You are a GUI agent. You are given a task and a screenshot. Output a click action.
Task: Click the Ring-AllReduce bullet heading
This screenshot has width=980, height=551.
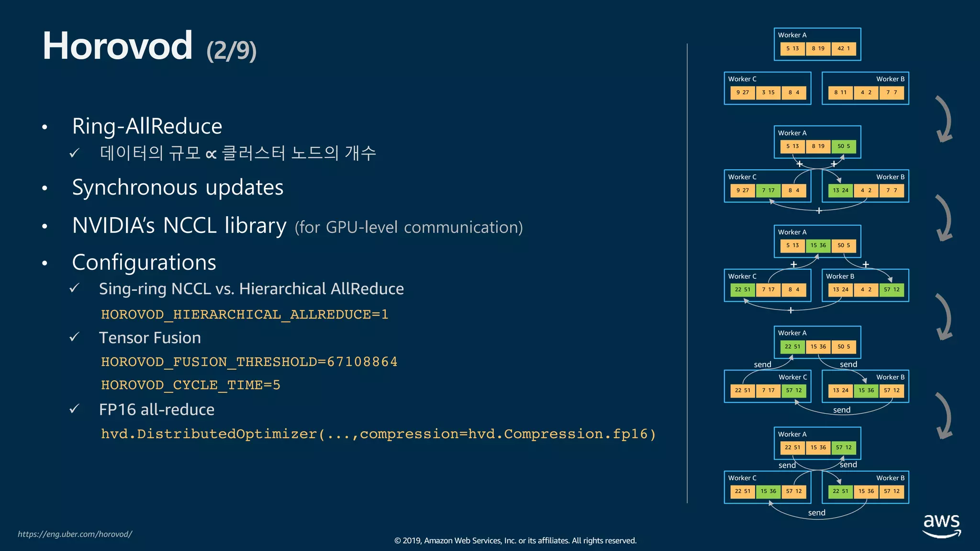(147, 126)
